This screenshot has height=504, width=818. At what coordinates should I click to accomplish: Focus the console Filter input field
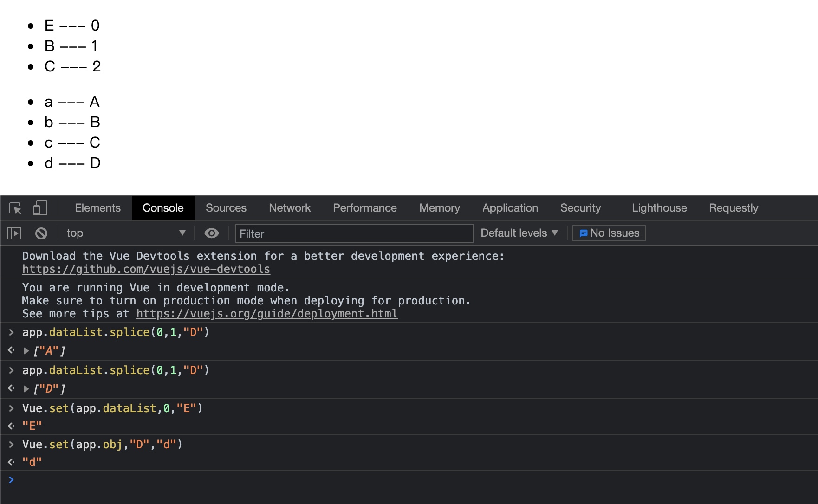pyautogui.click(x=354, y=233)
